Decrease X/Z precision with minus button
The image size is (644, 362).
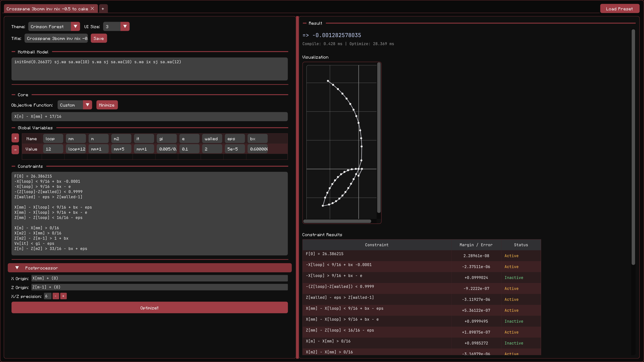pos(56,296)
